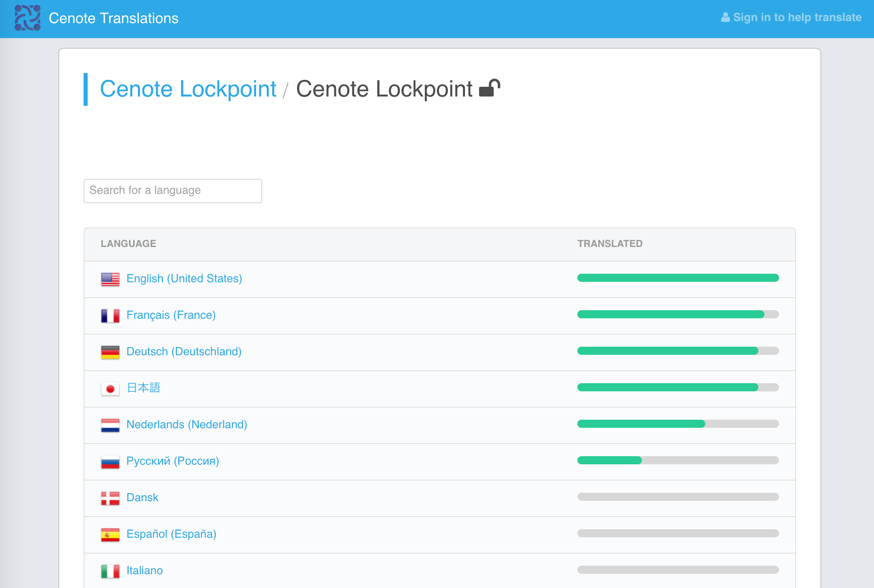Click the Cenote Lockpoint resource title text
Viewport: 874px width, 588px height.
click(384, 89)
